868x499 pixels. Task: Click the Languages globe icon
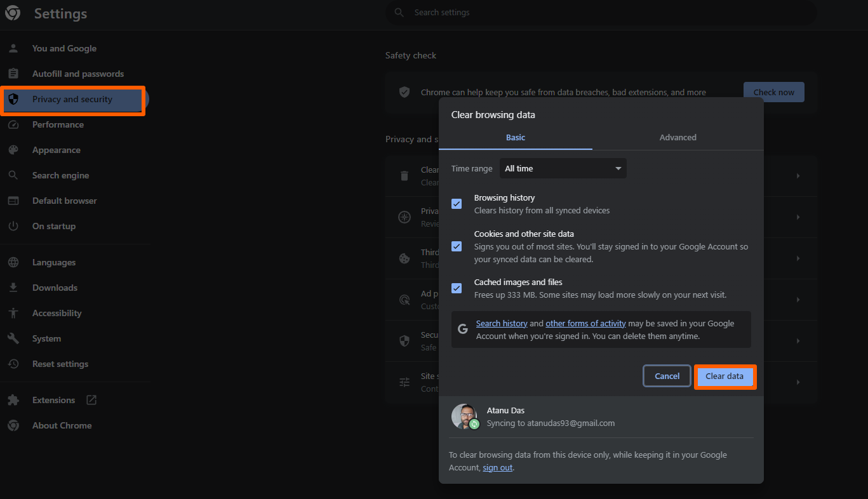(x=13, y=262)
